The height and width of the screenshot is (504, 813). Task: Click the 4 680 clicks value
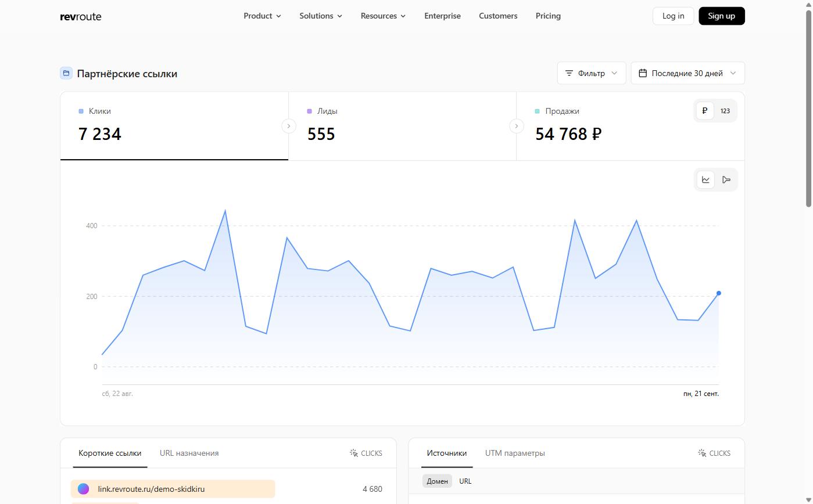(x=373, y=489)
